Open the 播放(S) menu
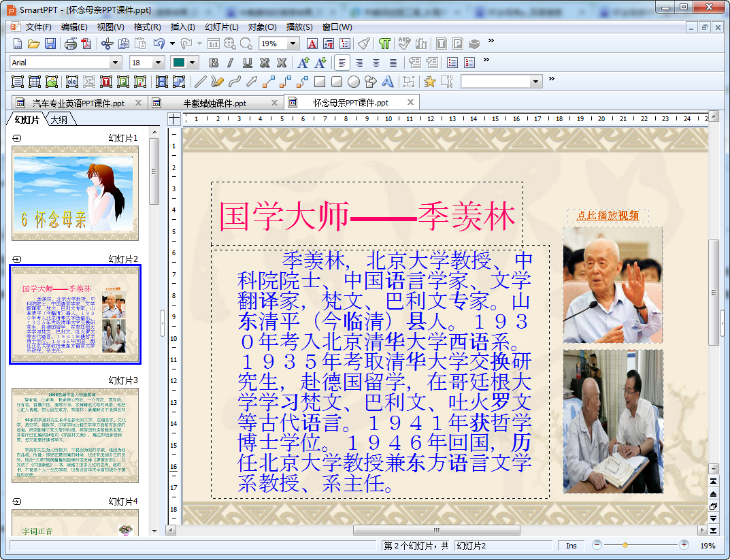Image resolution: width=730 pixels, height=560 pixels. (x=299, y=27)
